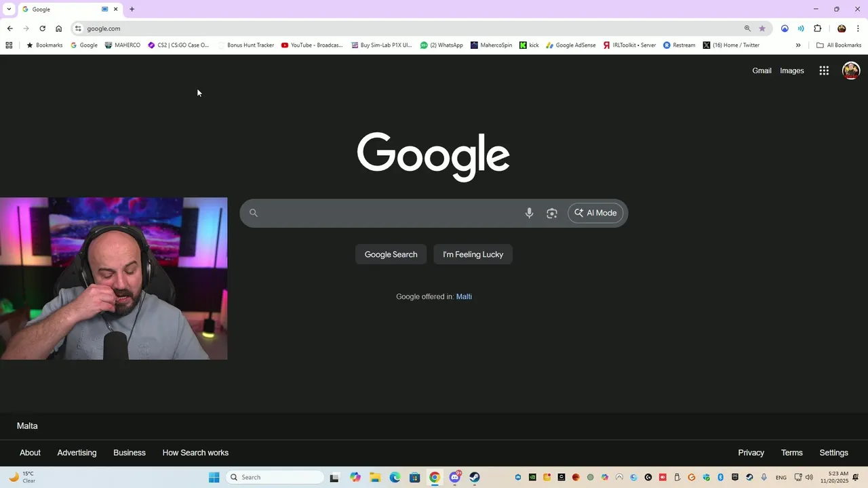Open Task View on taskbar

334,477
